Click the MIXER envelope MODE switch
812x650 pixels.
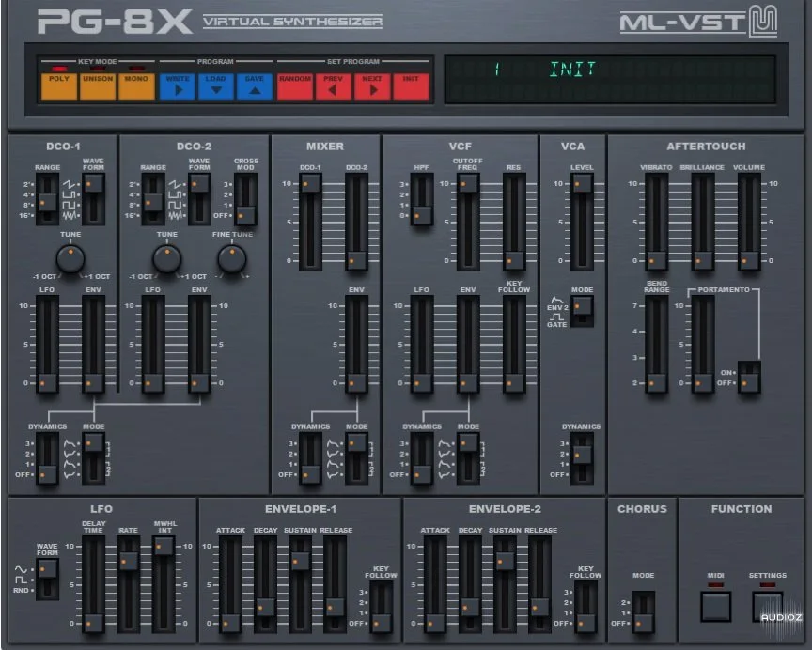[x=357, y=458]
